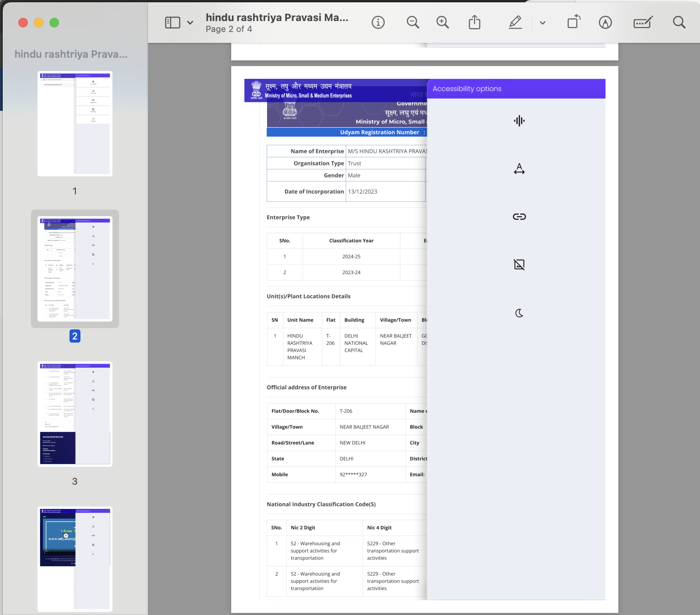The height and width of the screenshot is (615, 700).
Task: Click the search magnifier icon
Action: point(679,23)
